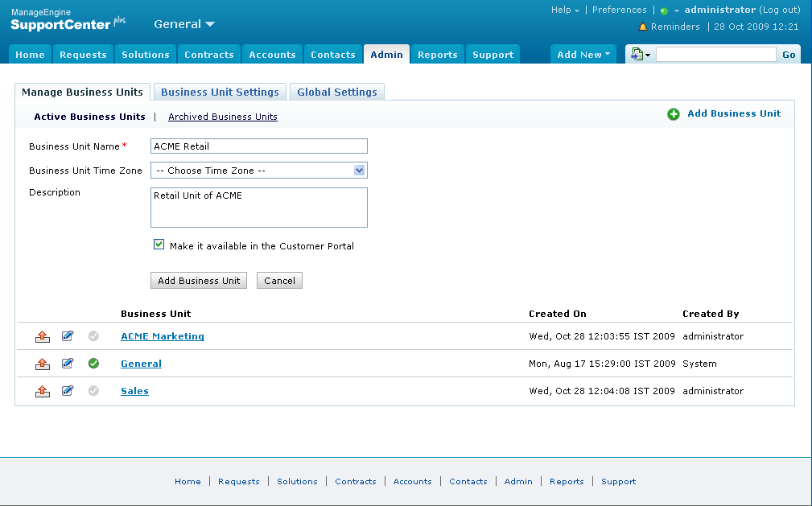Click the Business Unit column header
Viewport: 812px width, 506px height.
156,314
